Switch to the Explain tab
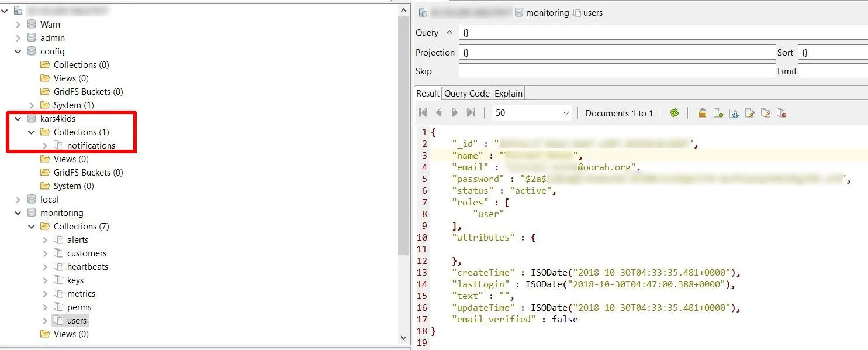Viewport: 868px width, 350px height. (509, 94)
